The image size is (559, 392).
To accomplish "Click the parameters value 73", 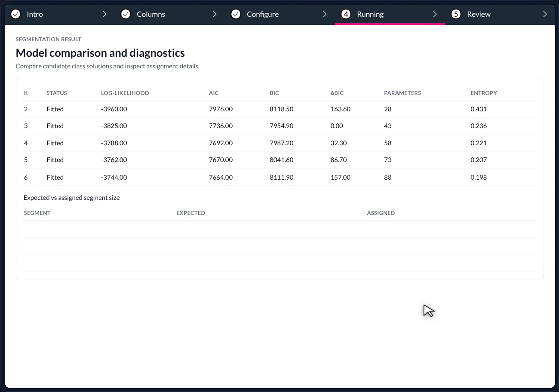I will click(388, 160).
